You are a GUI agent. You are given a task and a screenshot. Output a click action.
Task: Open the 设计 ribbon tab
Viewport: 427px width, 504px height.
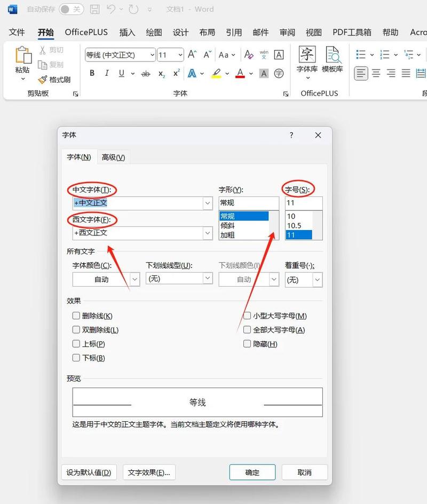(180, 32)
